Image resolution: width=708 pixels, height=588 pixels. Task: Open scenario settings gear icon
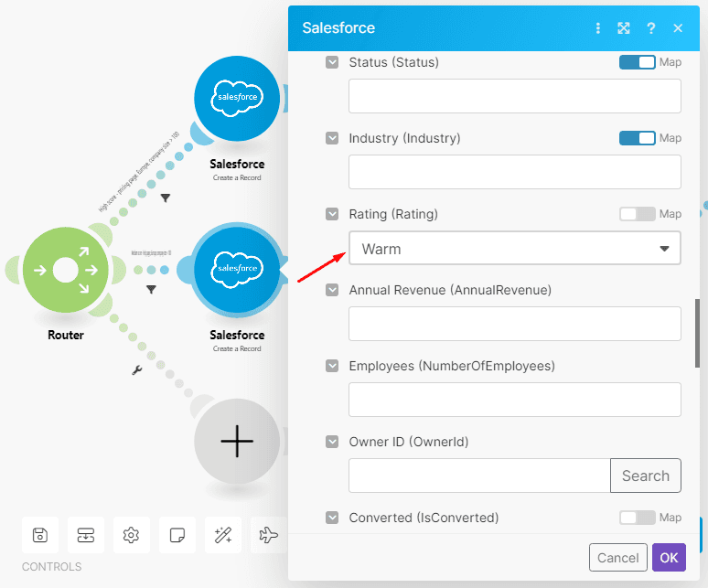click(132, 535)
